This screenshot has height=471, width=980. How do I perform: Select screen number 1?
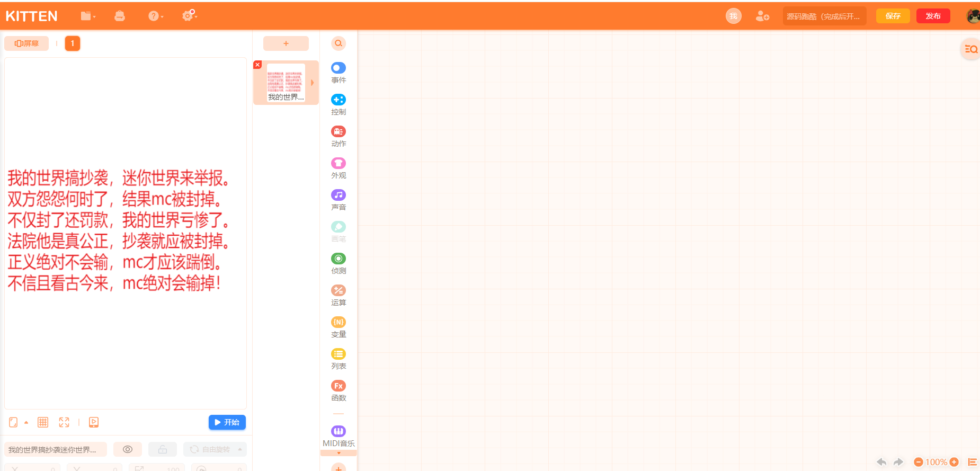[x=73, y=43]
